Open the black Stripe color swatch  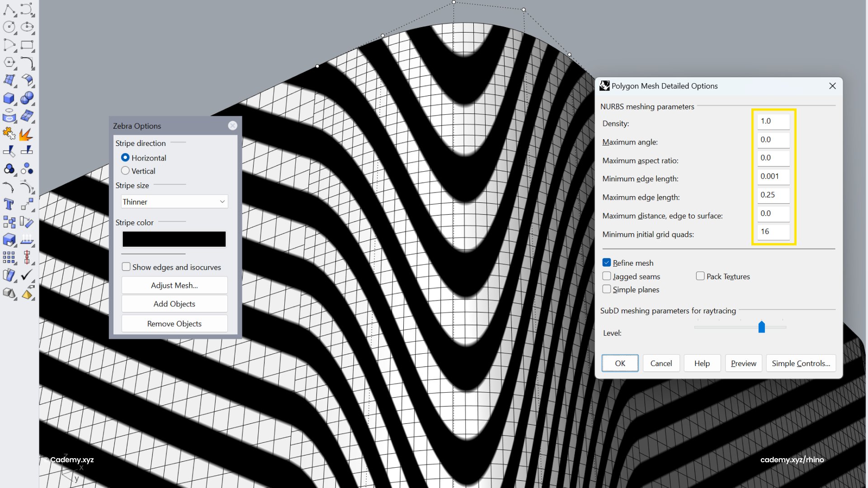point(174,239)
